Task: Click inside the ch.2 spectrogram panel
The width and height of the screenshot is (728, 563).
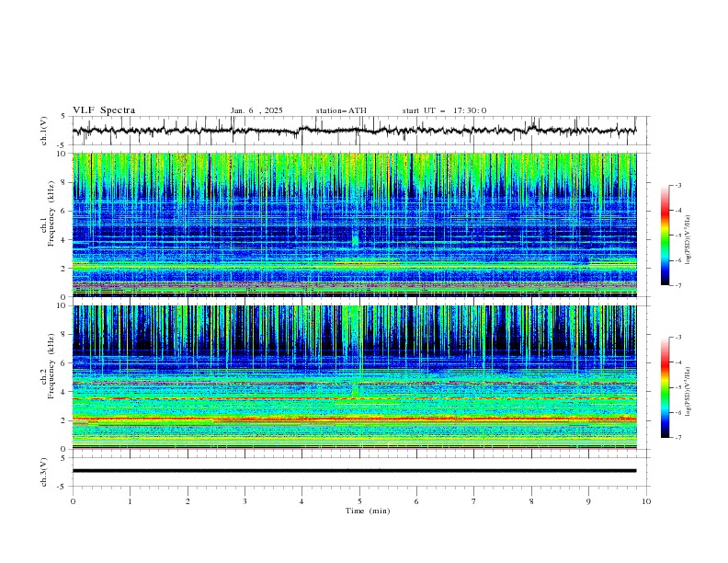Action: pos(354,377)
